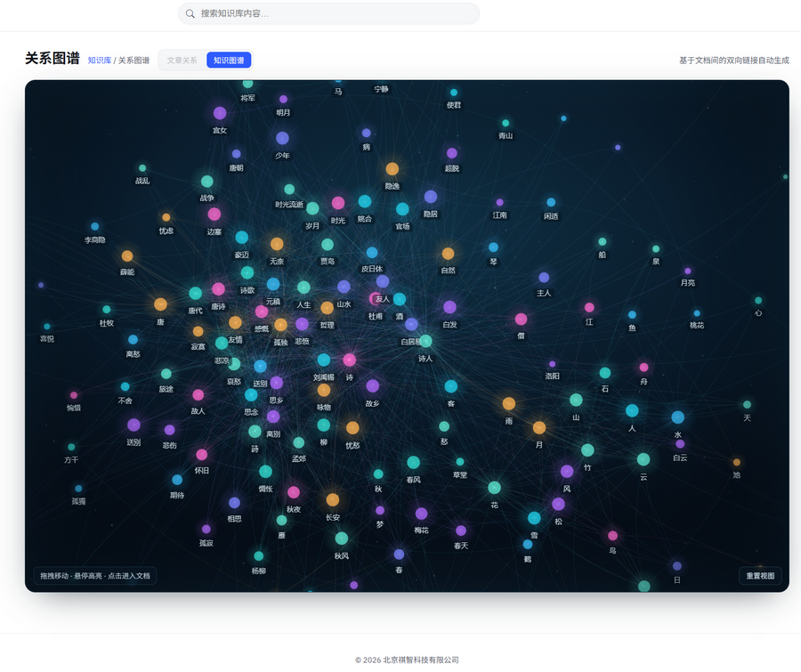Click the pink 诗 node

[350, 360]
